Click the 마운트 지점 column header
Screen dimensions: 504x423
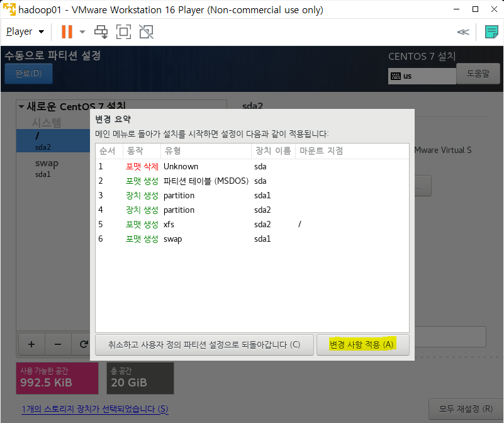click(352, 151)
